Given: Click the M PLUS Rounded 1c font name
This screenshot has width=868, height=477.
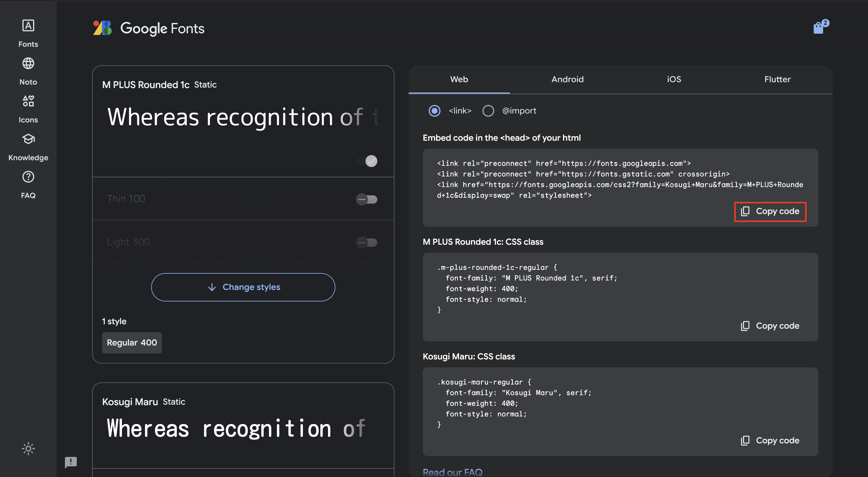Looking at the screenshot, I should coord(146,85).
